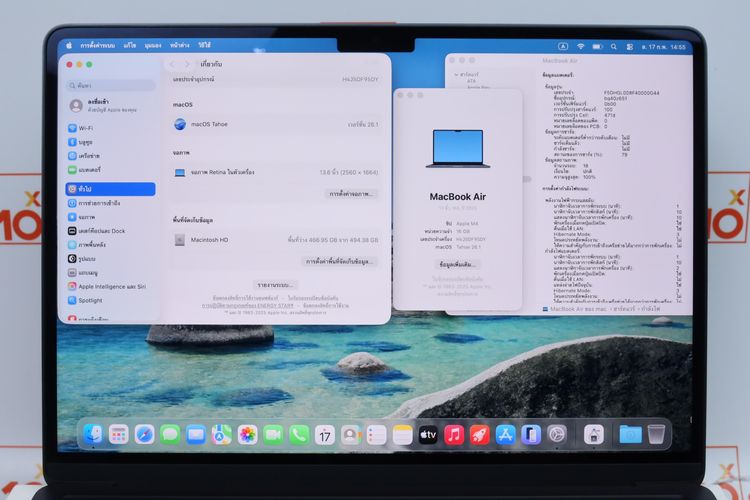Viewport: 750px width, 500px height.
Task: Open the Apple menu
Action: click(x=69, y=45)
